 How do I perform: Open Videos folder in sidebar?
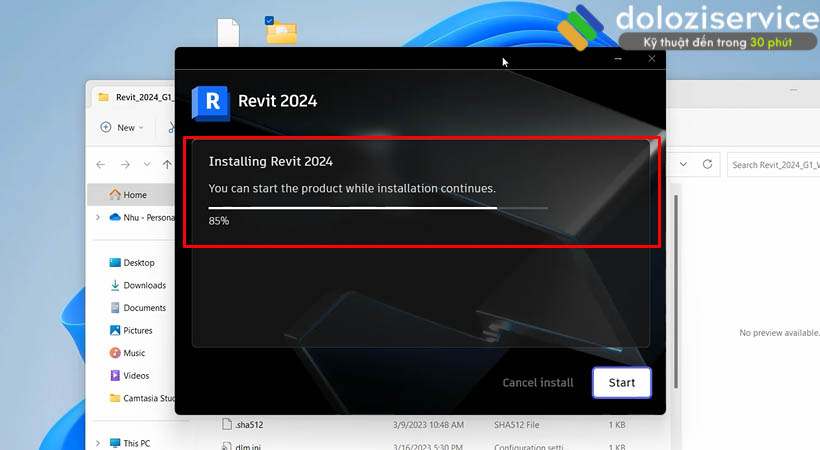click(130, 375)
